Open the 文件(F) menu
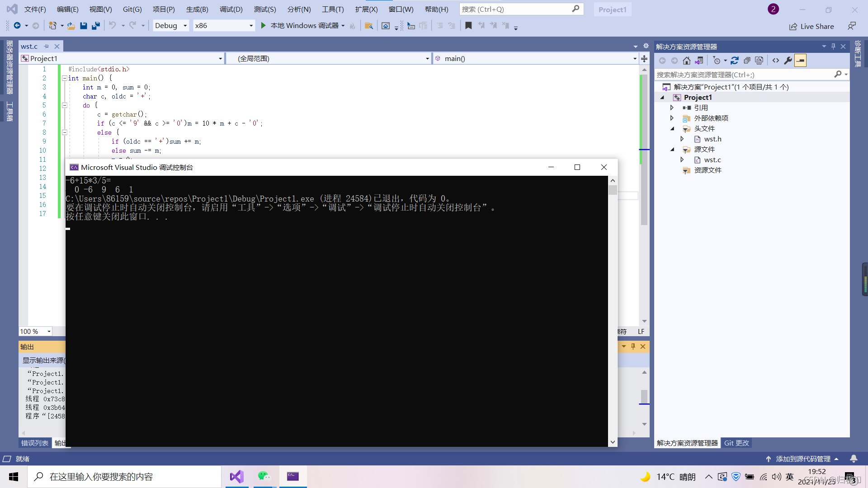The width and height of the screenshot is (868, 488). (35, 9)
